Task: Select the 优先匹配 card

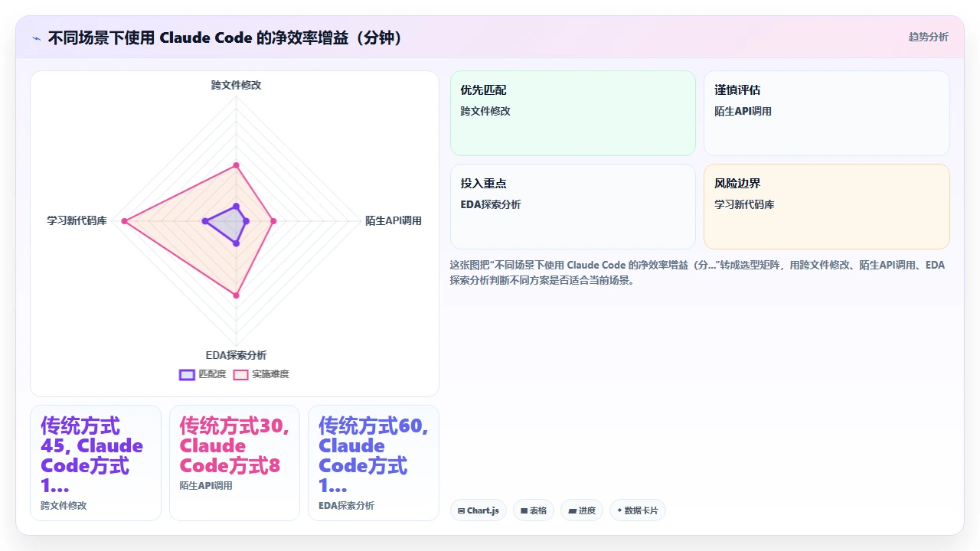Action: click(573, 113)
